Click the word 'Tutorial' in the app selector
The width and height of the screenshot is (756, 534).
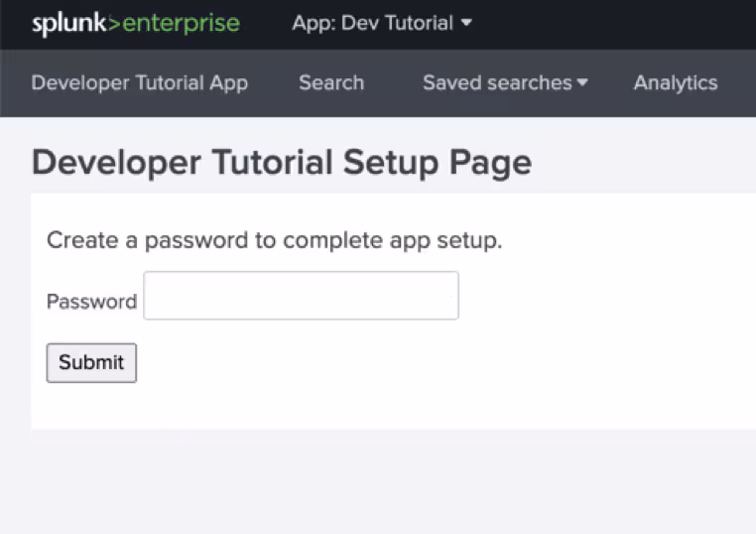click(419, 24)
